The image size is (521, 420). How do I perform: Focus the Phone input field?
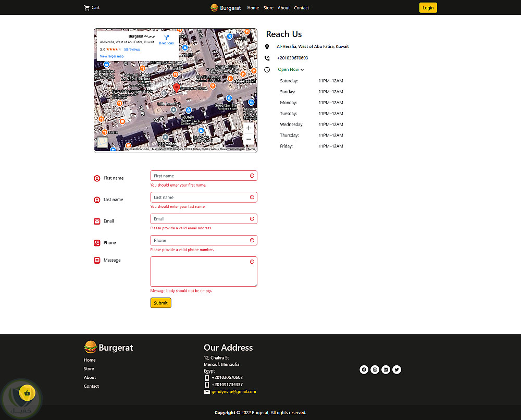(204, 240)
